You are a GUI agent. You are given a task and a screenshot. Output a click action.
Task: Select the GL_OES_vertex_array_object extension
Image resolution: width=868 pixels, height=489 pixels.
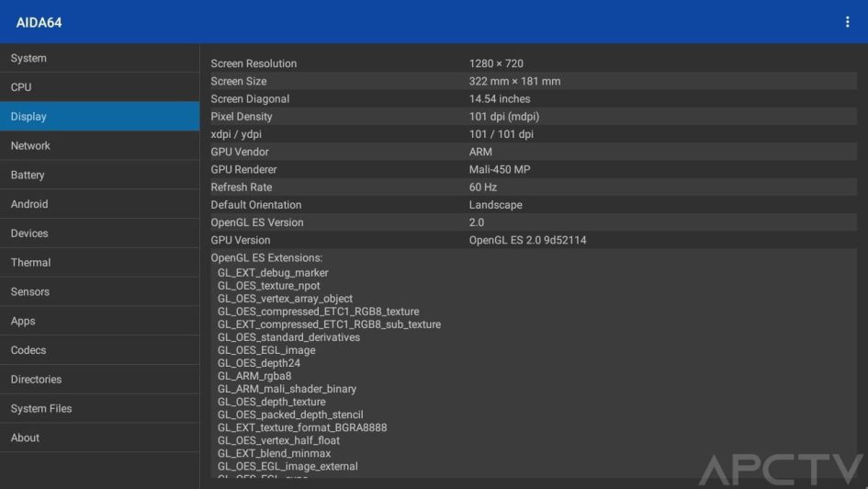285,299
